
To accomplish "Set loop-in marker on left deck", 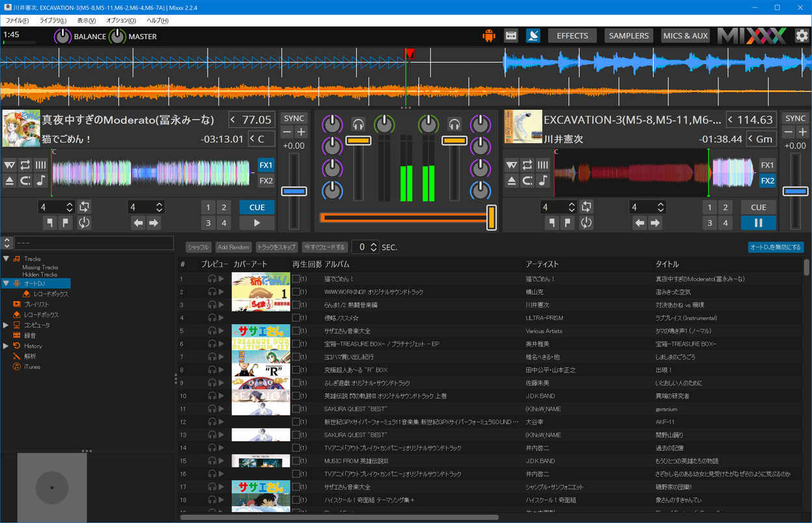I will pyautogui.click(x=50, y=223).
